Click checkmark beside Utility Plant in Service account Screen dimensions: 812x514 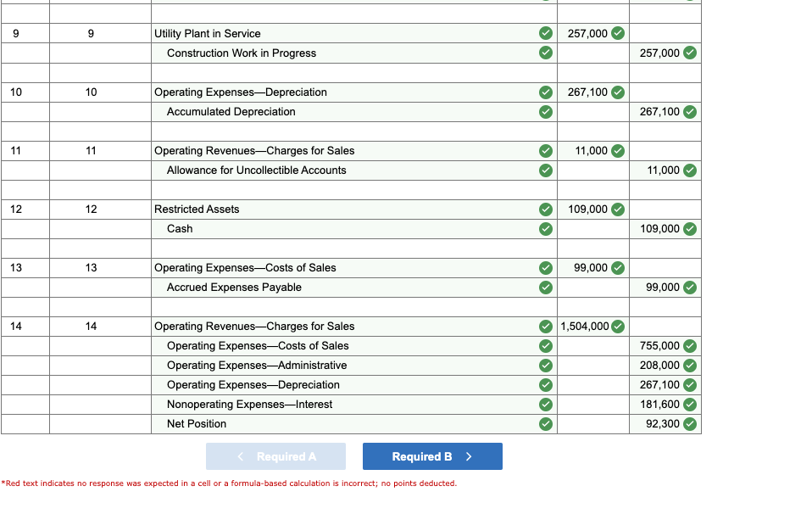click(x=545, y=33)
